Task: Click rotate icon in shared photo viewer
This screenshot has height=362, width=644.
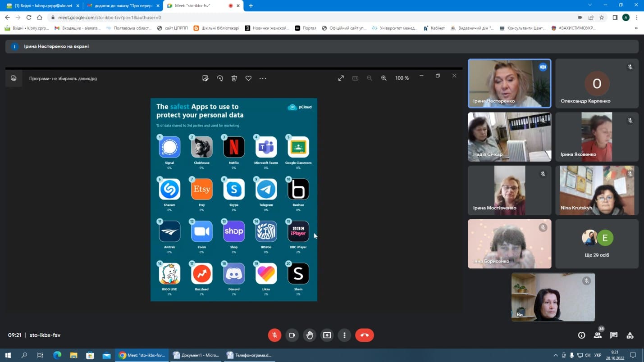Action: pos(220,78)
